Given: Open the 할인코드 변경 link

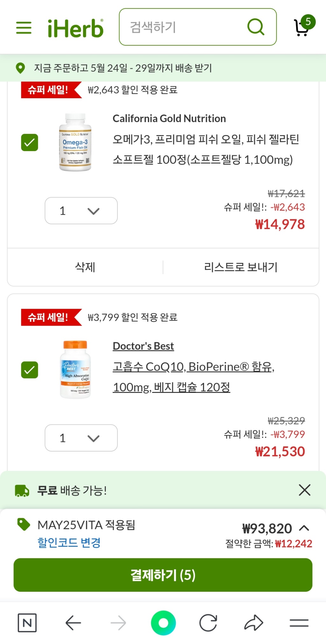Looking at the screenshot, I should point(69,542).
